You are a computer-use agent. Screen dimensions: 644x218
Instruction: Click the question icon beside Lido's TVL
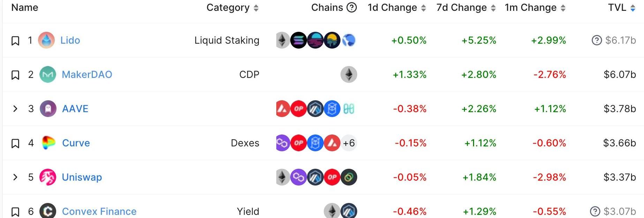point(597,41)
